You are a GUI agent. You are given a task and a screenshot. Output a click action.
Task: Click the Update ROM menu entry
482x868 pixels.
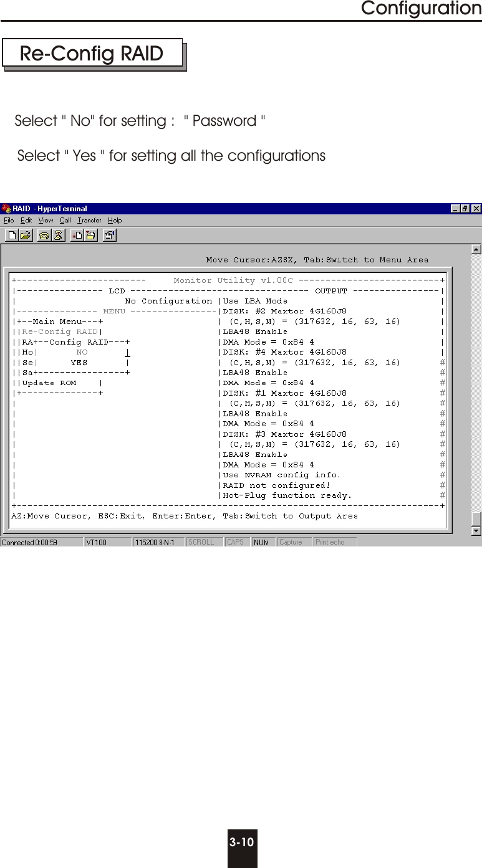point(49,383)
